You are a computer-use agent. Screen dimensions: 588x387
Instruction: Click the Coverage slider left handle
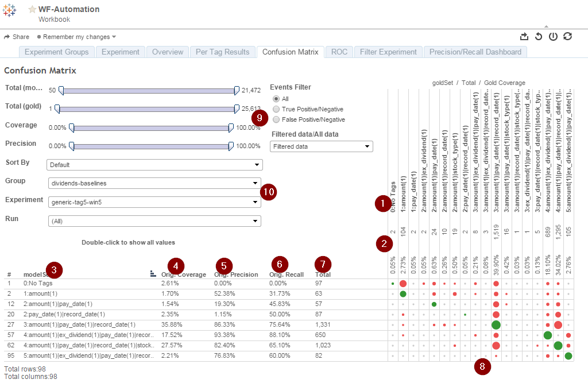[72, 128]
